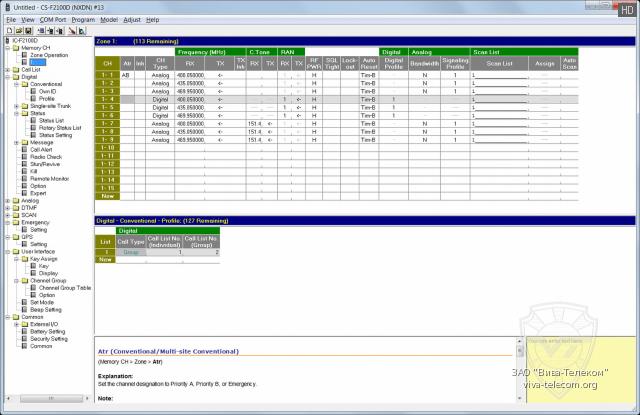The width and height of the screenshot is (640, 415).
Task: Expand the DTMF tree node
Action: point(7,208)
